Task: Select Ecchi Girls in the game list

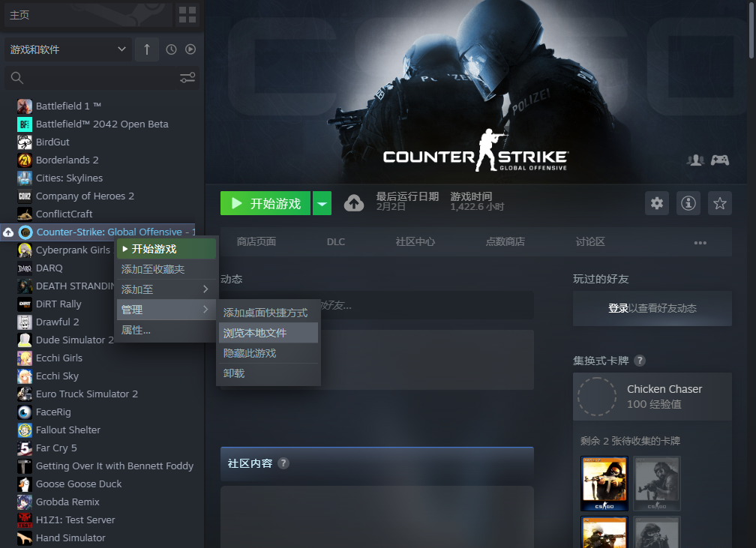Action: tap(58, 358)
